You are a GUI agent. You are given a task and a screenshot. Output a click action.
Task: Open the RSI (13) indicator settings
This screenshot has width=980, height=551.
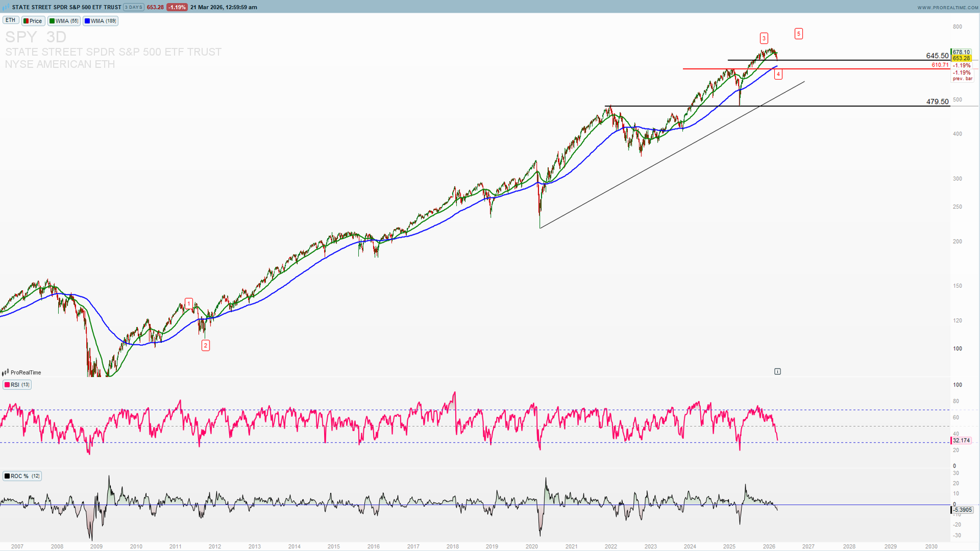coord(17,385)
